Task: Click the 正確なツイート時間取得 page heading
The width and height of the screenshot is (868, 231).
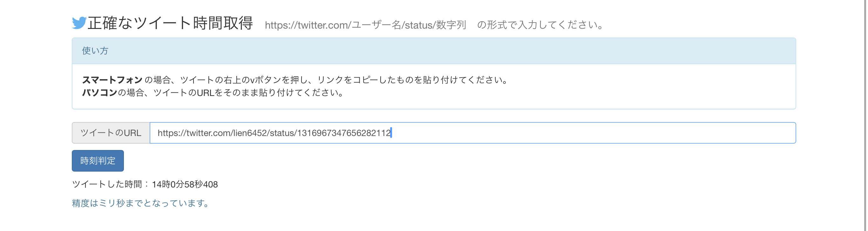Action: point(170,23)
